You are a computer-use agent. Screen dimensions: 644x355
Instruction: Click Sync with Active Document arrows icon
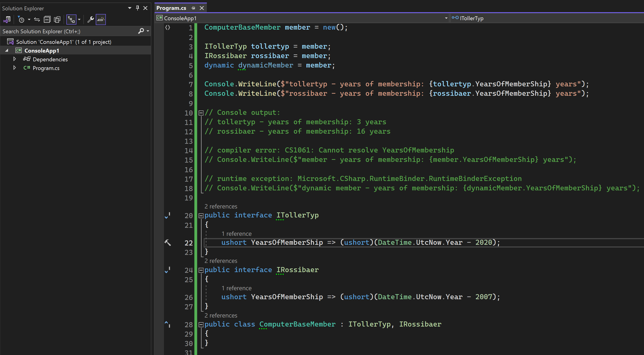tap(37, 19)
